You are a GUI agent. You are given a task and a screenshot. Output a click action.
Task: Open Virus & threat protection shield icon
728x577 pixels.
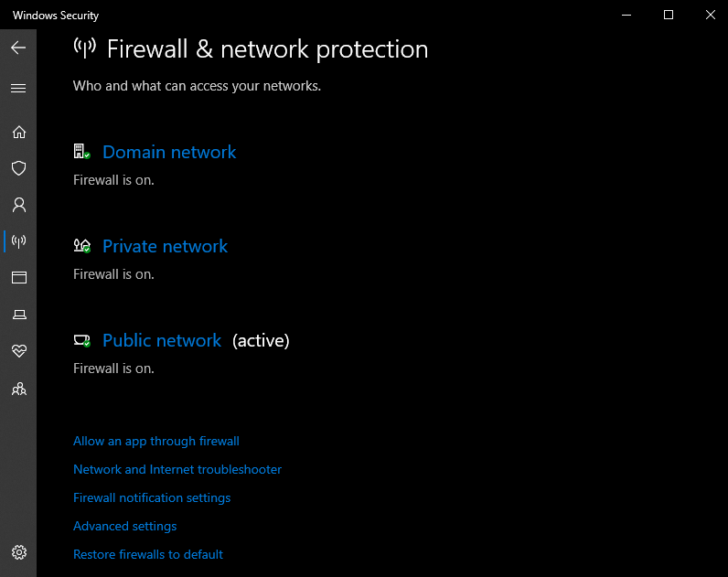coord(18,168)
